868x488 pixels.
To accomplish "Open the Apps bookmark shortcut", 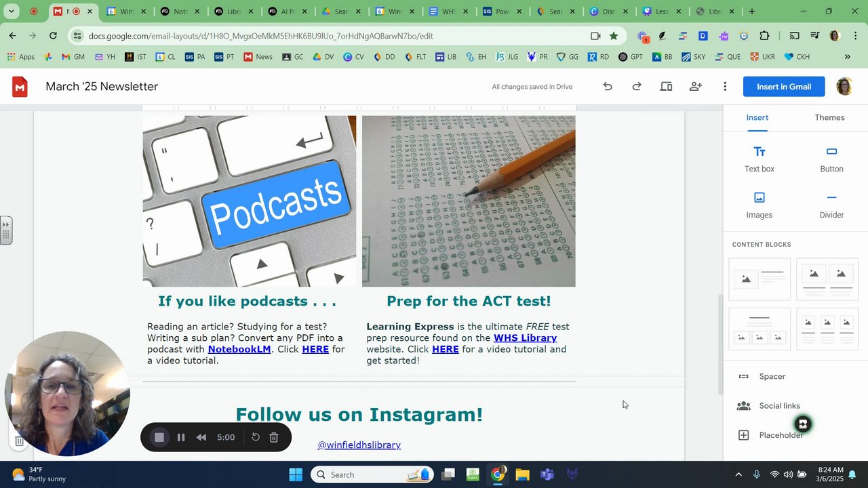I will point(21,57).
